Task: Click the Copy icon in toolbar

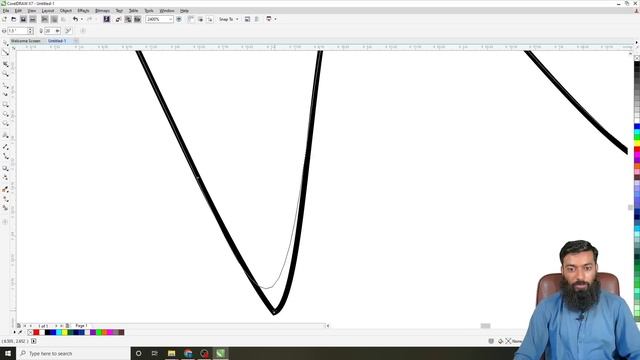Action: coord(54,19)
